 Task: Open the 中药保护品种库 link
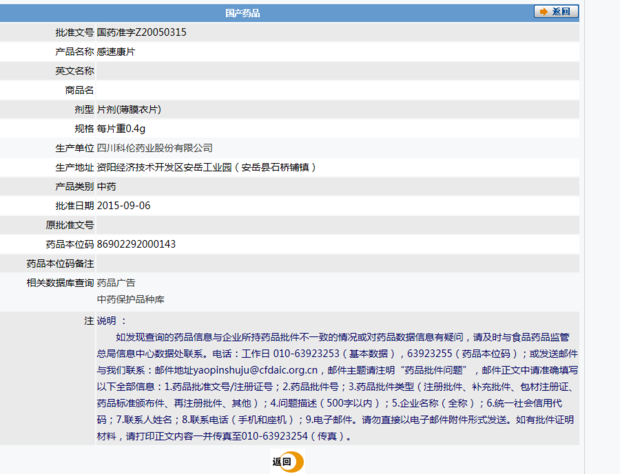coord(130,299)
